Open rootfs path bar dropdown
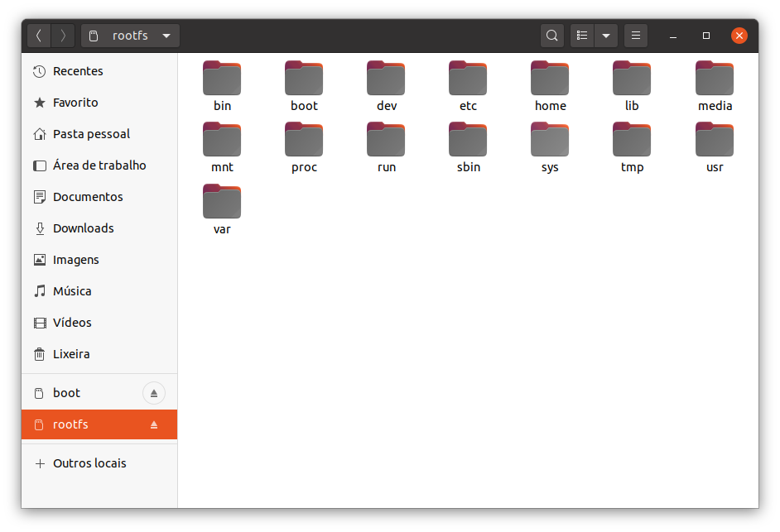780x532 pixels. tap(130, 36)
